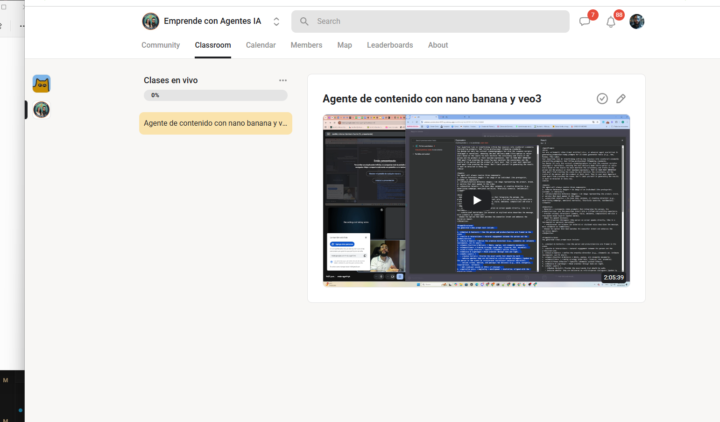
Task: Click the Search input field
Action: pos(430,21)
